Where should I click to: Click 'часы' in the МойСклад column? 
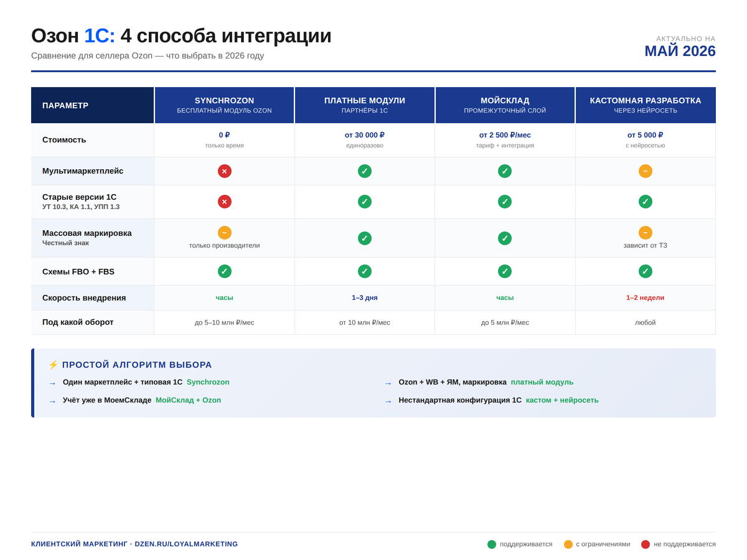[x=505, y=297]
